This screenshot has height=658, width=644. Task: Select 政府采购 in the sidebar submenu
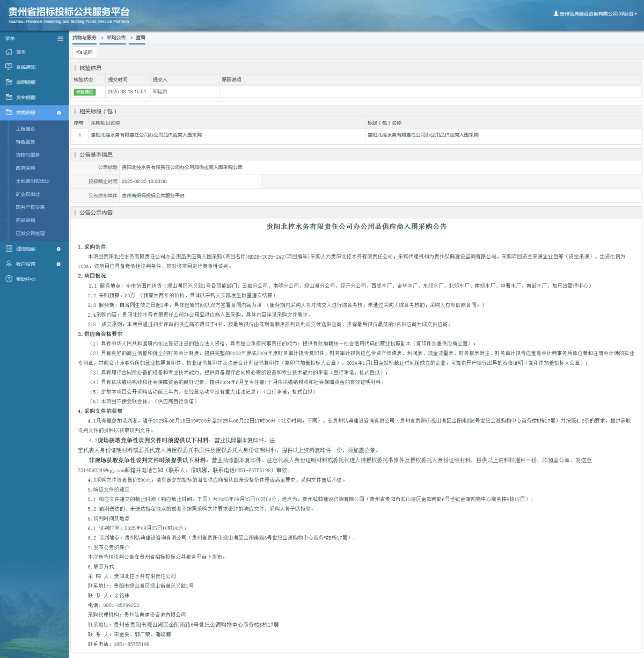point(25,168)
